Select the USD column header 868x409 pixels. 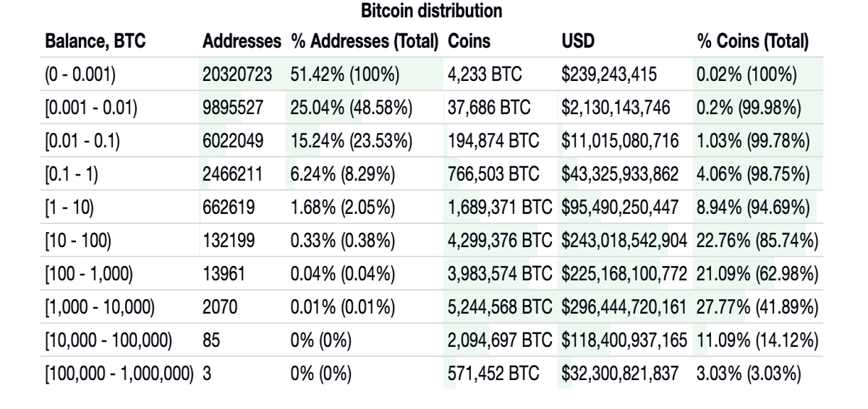[576, 44]
